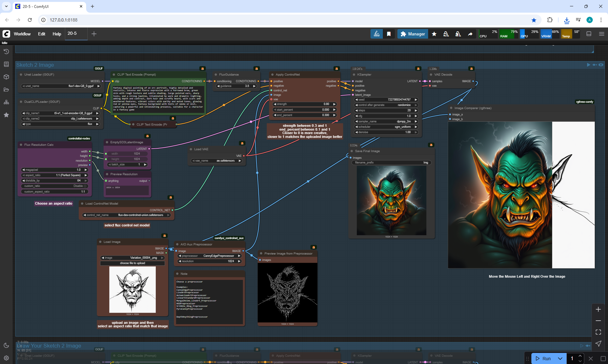Open the Workflow menu
This screenshot has width=608, height=364.
(22, 34)
